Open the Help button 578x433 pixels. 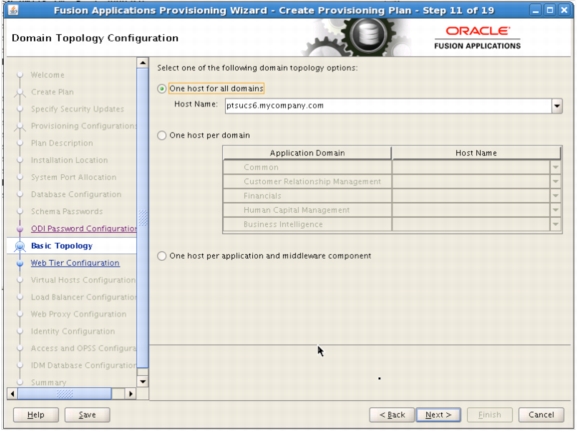click(36, 415)
